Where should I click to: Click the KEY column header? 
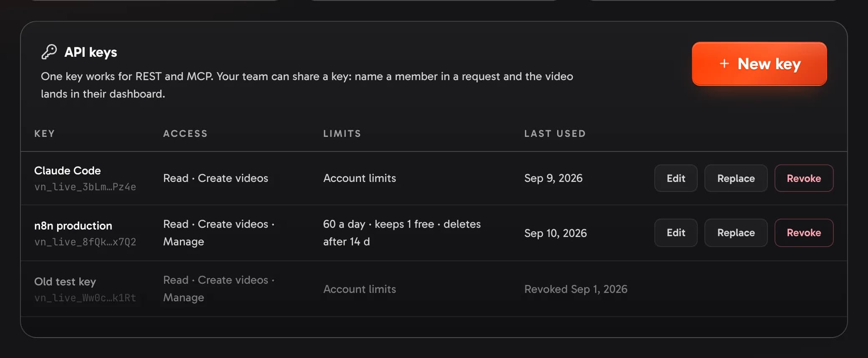(x=44, y=134)
